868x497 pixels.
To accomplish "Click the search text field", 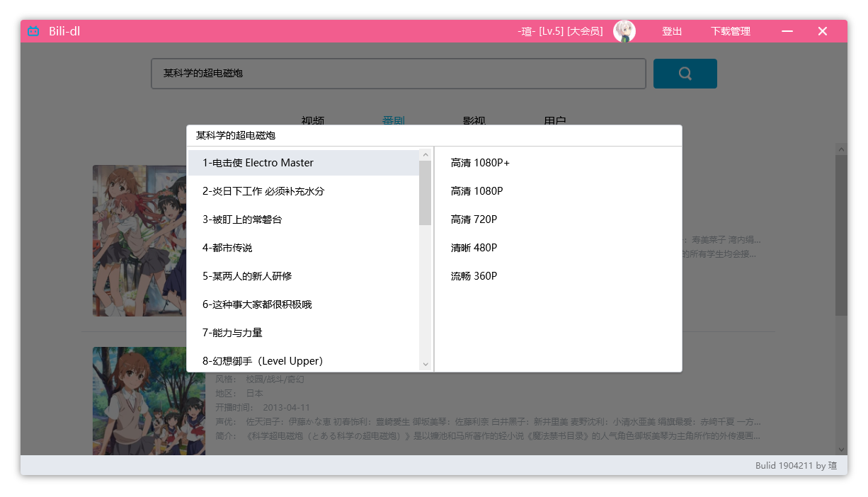I will pos(399,74).
